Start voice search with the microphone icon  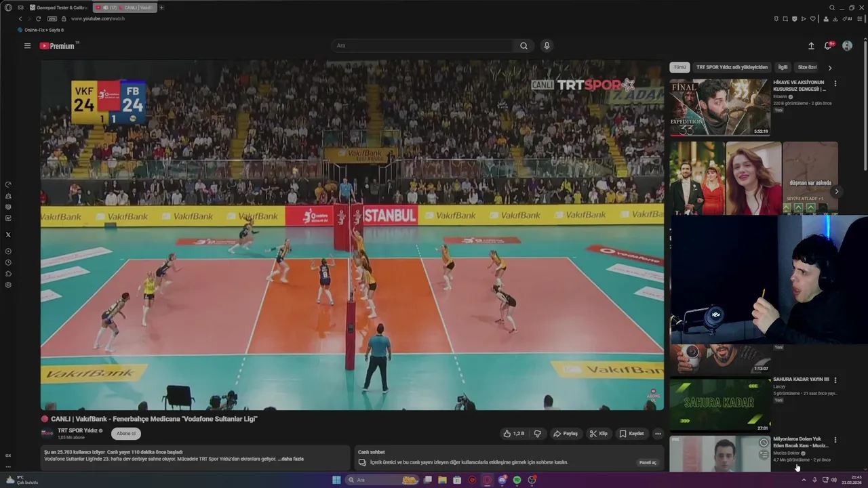click(x=547, y=46)
